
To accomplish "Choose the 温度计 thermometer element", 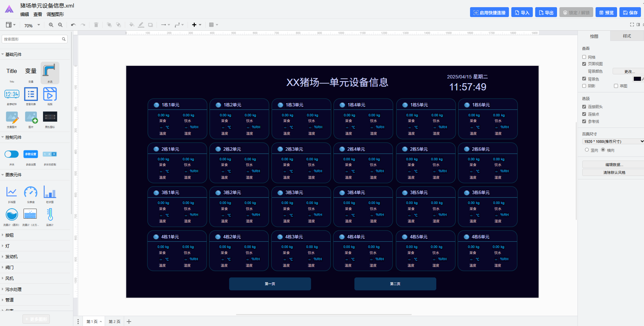I will click(50, 215).
